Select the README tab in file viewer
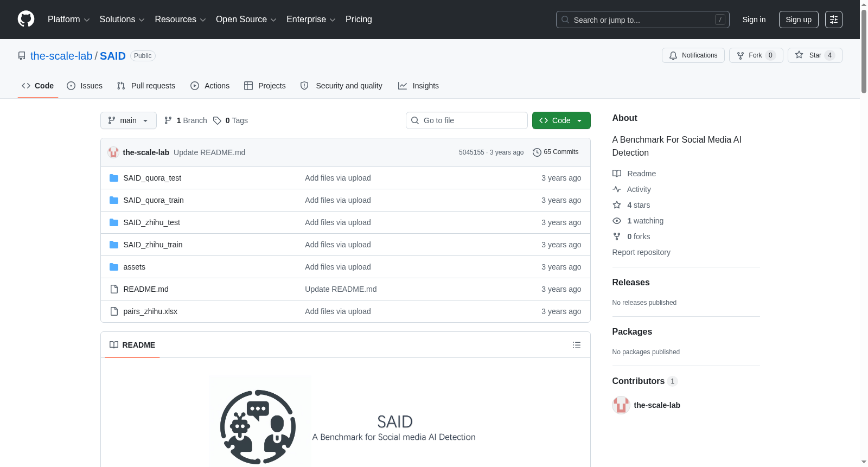868x467 pixels. coord(132,345)
